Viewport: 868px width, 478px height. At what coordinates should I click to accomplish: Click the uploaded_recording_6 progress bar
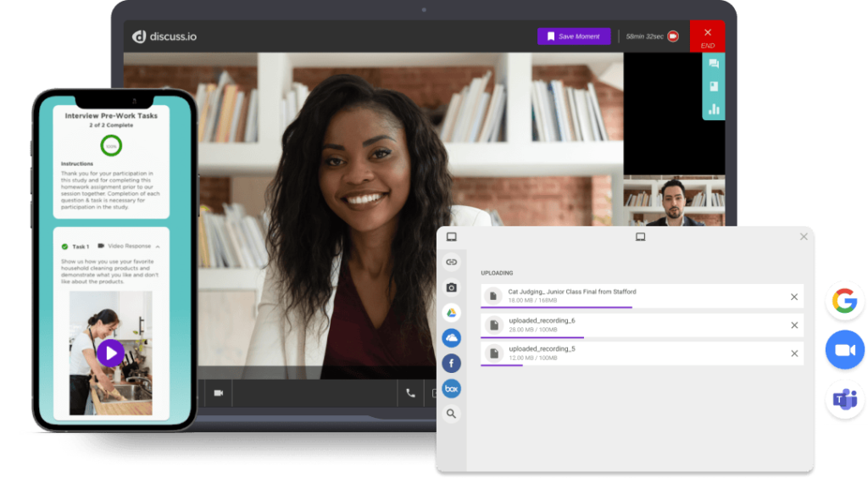(532, 336)
